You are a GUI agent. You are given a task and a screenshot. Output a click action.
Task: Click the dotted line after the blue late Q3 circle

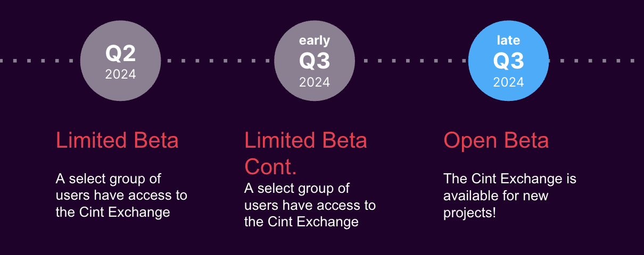coord(597,61)
